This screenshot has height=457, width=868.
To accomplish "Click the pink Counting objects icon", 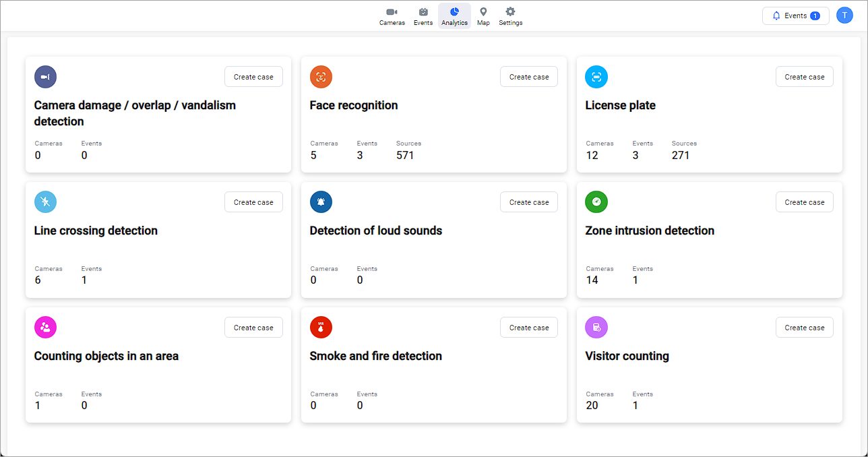I will click(x=45, y=328).
